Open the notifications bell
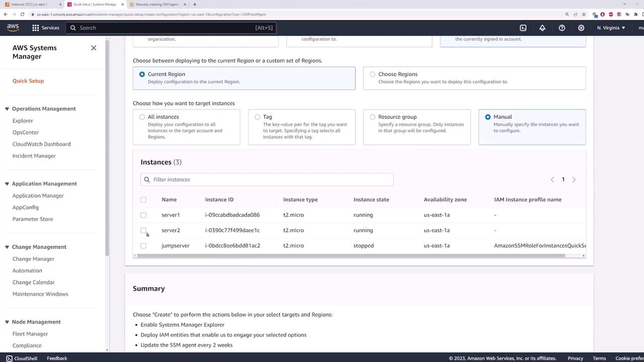Viewport: 644px width, 362px height. point(542,28)
